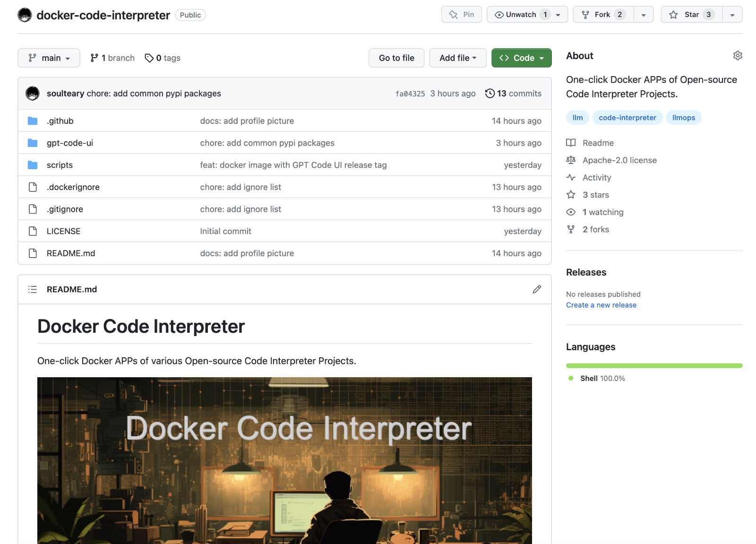Viewport: 756px width, 544px height.
Task: Click the pulse icon next to Activity
Action: [571, 178]
